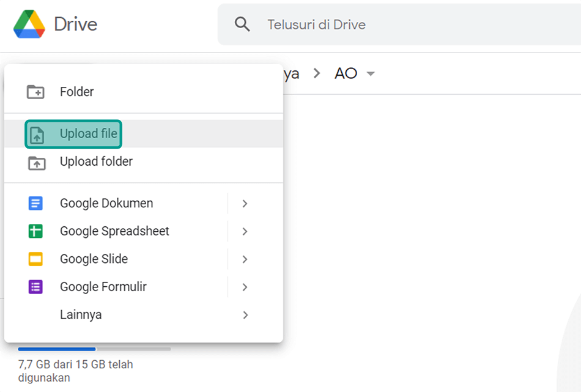Viewport: 581px width, 392px height.
Task: Click the Drive title text
Action: pos(76,24)
